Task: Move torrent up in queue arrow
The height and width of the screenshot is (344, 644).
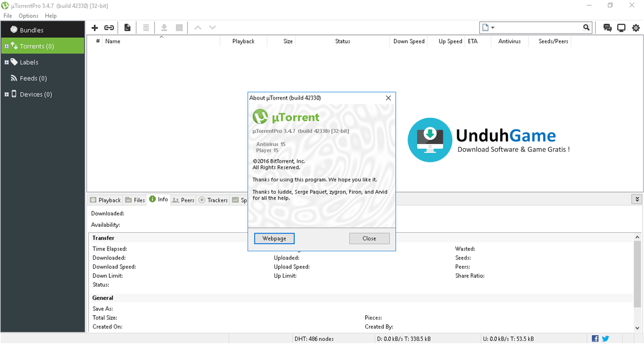Action: 198,28
